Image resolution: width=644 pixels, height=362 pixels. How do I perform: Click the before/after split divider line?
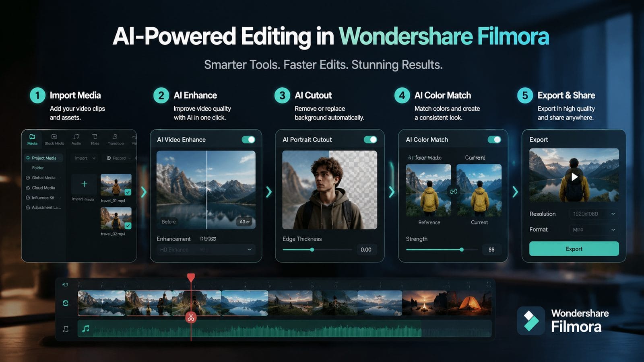coord(206,190)
